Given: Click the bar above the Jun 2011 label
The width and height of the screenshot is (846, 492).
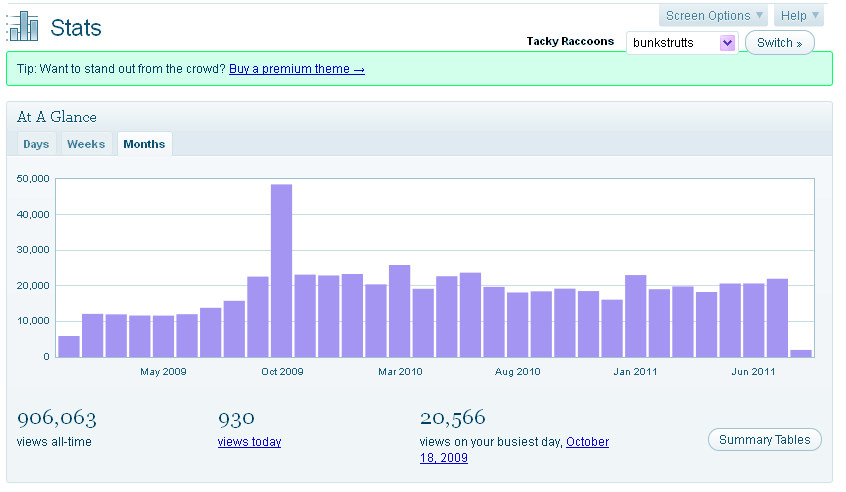Looking at the screenshot, I should [x=753, y=319].
